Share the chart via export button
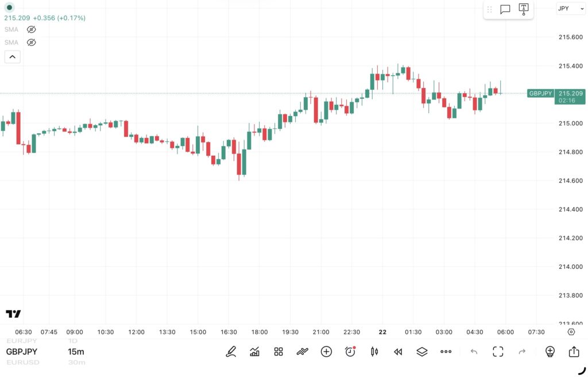 click(x=574, y=352)
